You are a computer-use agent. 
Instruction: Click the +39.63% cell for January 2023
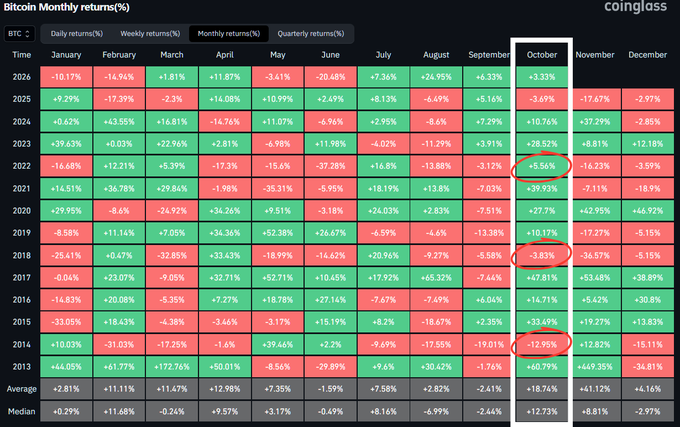tap(66, 144)
